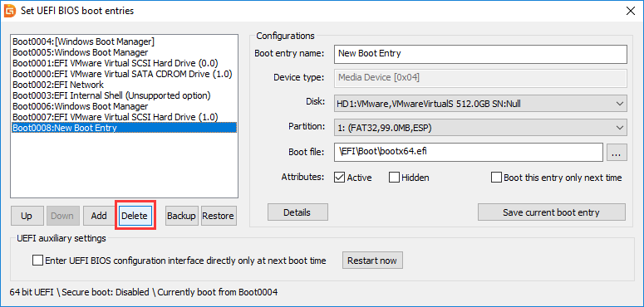Open the Partition dropdown

[x=480, y=128]
